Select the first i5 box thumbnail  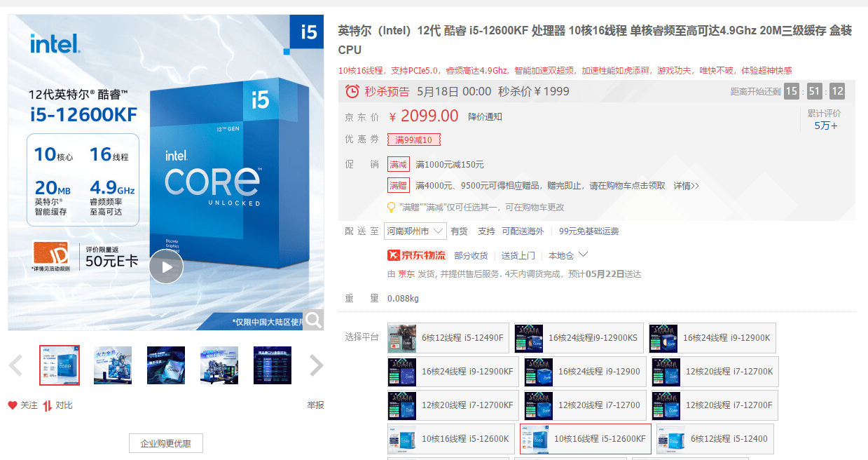point(60,365)
